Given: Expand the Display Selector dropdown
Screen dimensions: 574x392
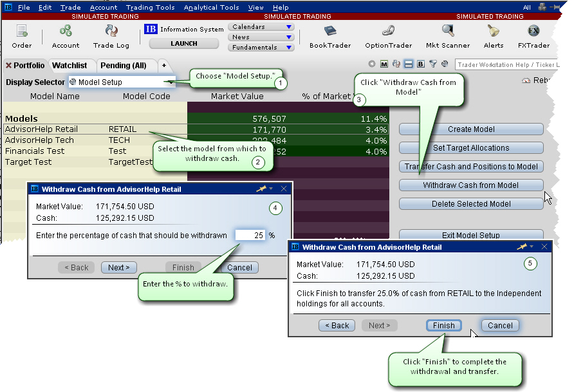Looking at the screenshot, I should [x=170, y=82].
